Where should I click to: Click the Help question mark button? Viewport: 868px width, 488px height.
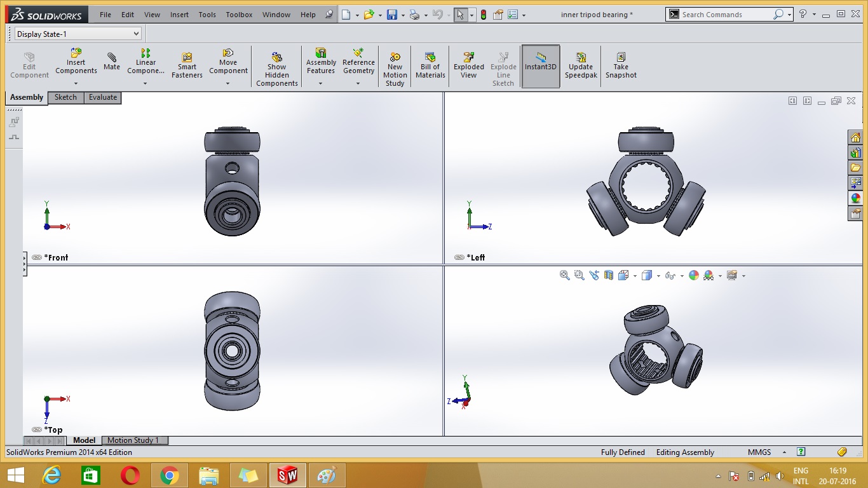click(803, 14)
